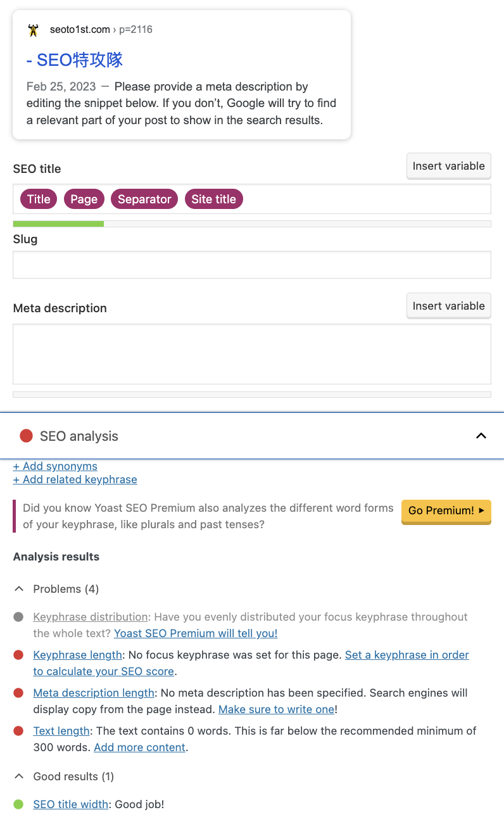Click the Site title variable tag

(x=213, y=199)
